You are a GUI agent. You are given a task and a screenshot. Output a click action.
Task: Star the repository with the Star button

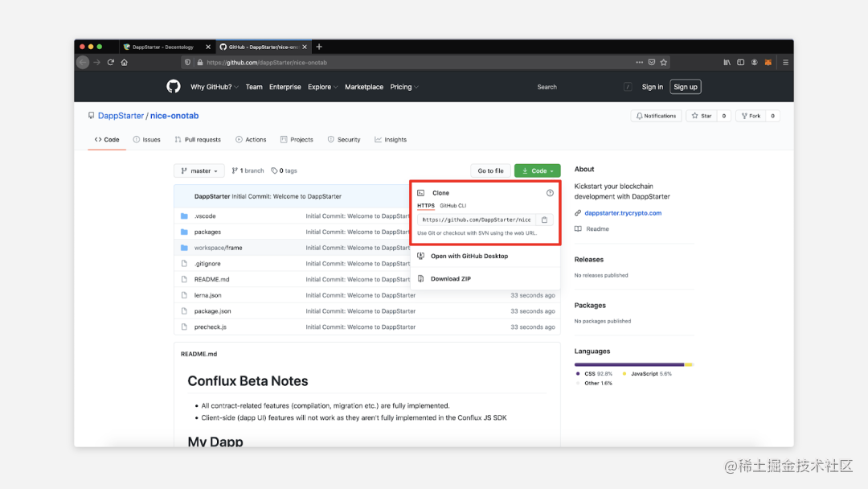702,116
